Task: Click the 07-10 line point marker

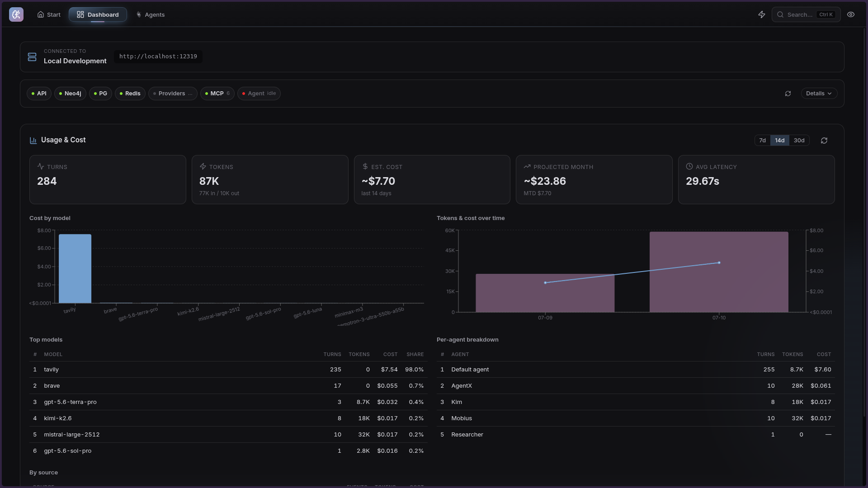Action: tap(719, 263)
